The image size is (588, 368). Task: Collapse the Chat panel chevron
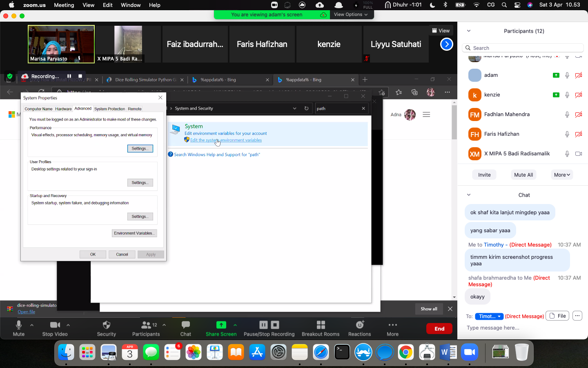point(469,195)
